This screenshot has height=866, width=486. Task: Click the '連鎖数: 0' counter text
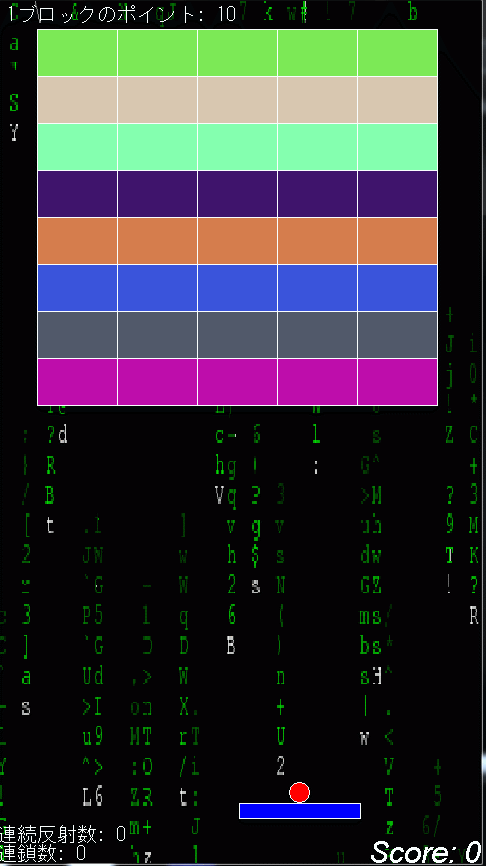43,853
